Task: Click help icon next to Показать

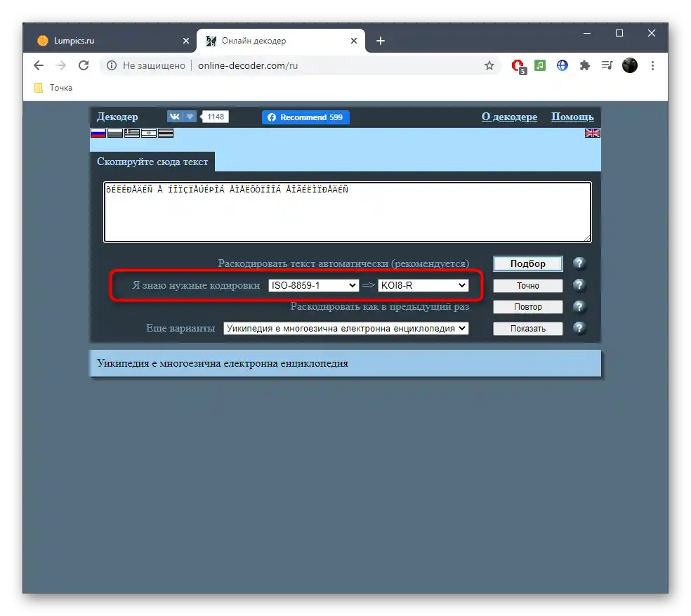Action: (x=579, y=327)
